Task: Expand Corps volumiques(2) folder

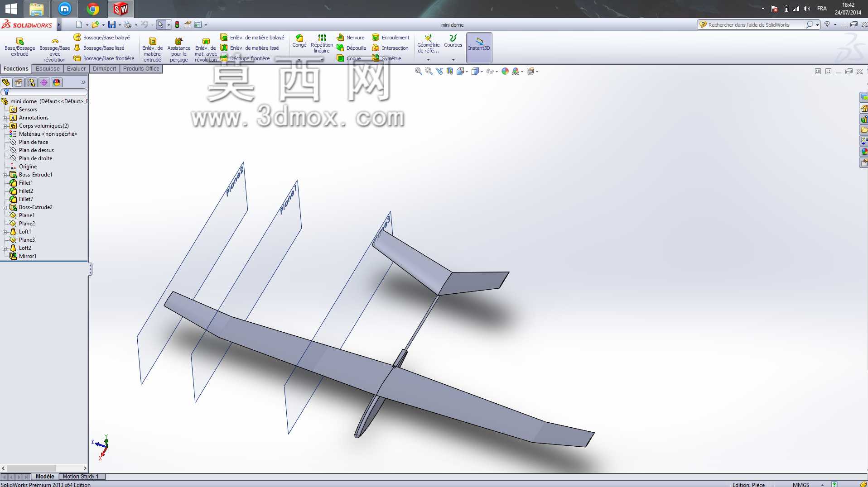Action: [x=5, y=126]
